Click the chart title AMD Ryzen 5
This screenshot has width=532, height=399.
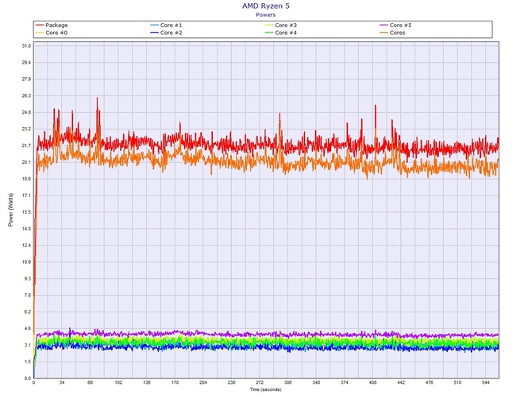(266, 6)
